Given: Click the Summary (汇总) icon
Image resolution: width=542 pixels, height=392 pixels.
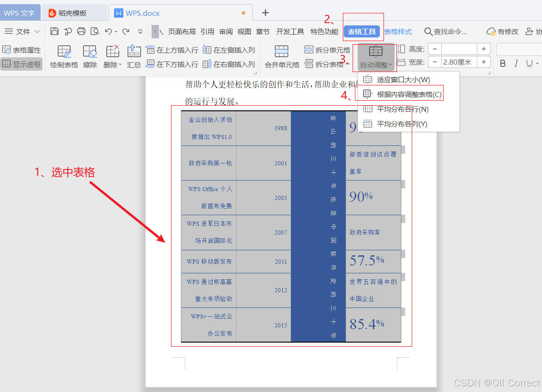Looking at the screenshot, I should (134, 57).
